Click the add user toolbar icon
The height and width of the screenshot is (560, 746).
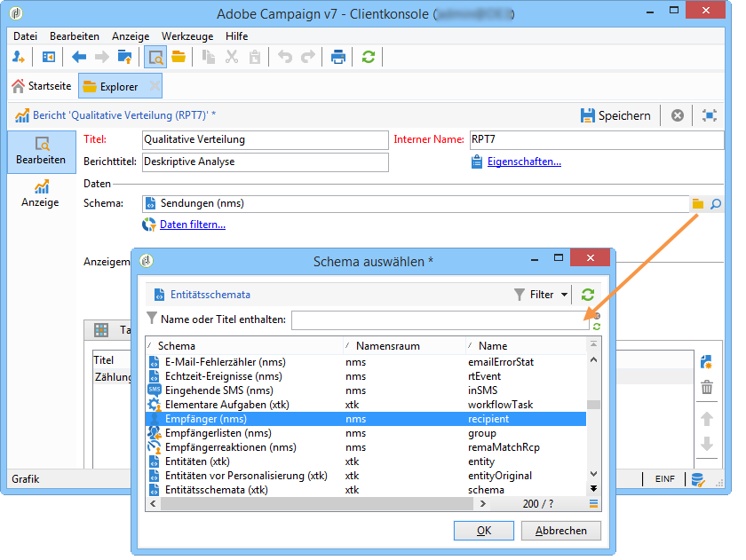tap(18, 58)
